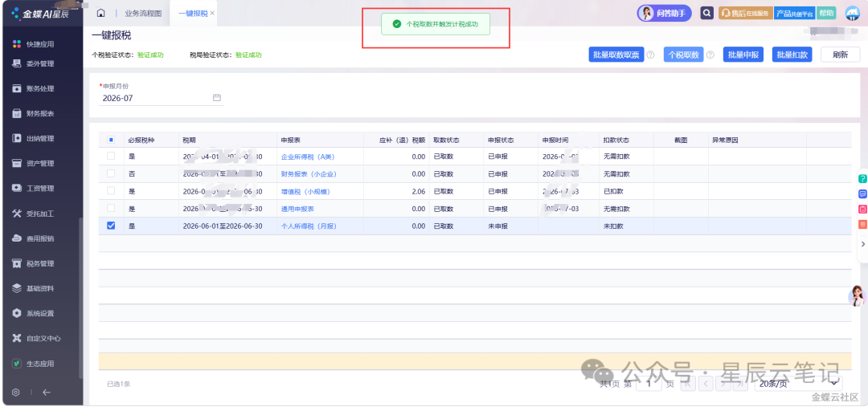
Task: Click the 批量申报 button
Action: click(x=743, y=55)
